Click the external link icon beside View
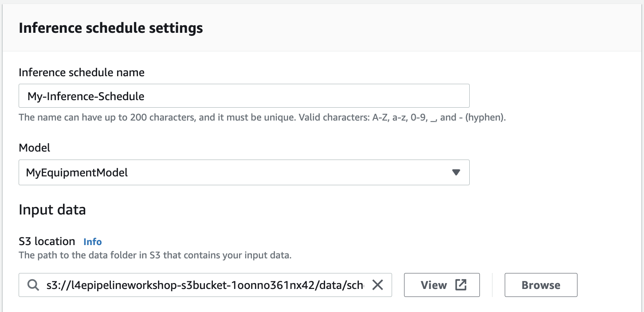 tap(461, 285)
